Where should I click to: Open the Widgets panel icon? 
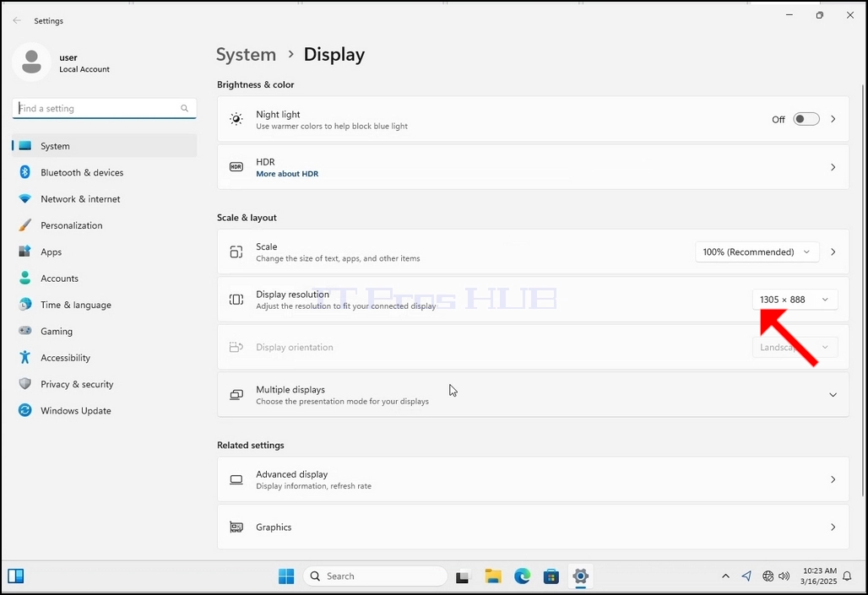tap(15, 576)
